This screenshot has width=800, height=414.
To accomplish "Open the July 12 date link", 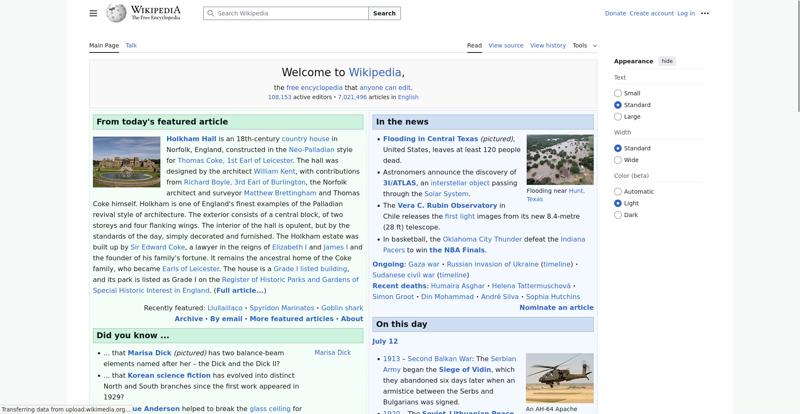I will 385,342.
